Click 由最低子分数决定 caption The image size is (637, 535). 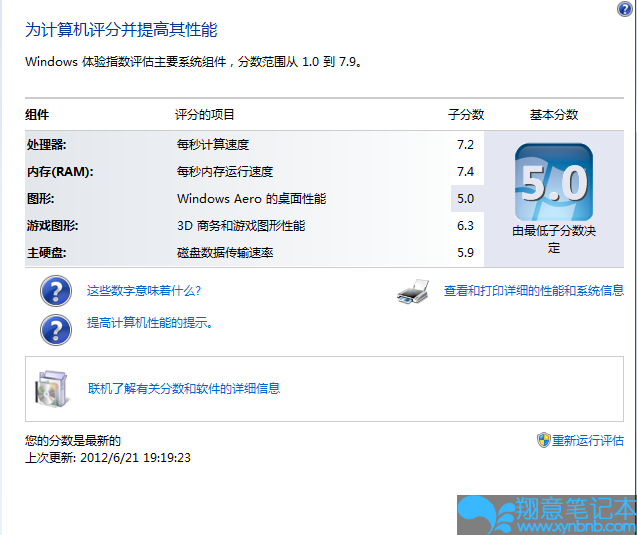pyautogui.click(x=554, y=239)
